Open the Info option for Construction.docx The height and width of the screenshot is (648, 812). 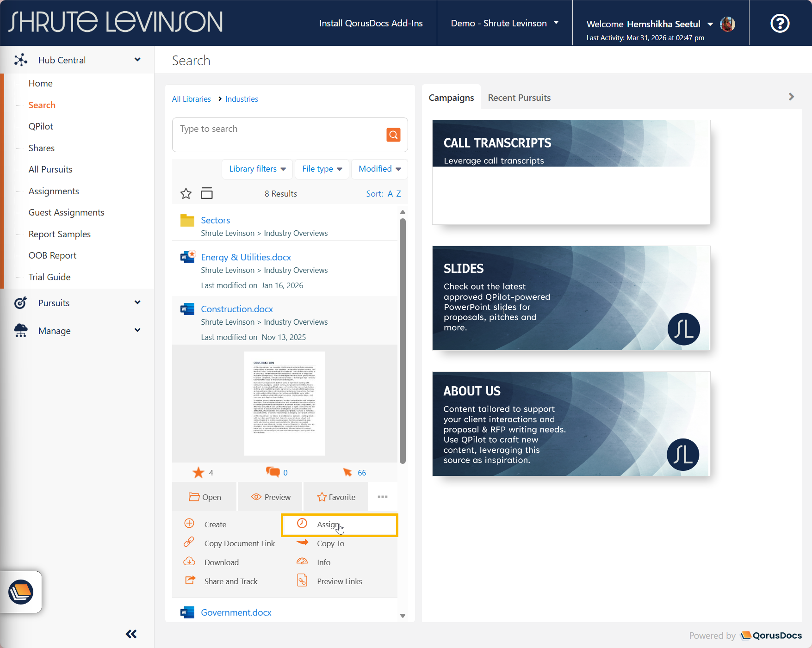click(x=323, y=562)
